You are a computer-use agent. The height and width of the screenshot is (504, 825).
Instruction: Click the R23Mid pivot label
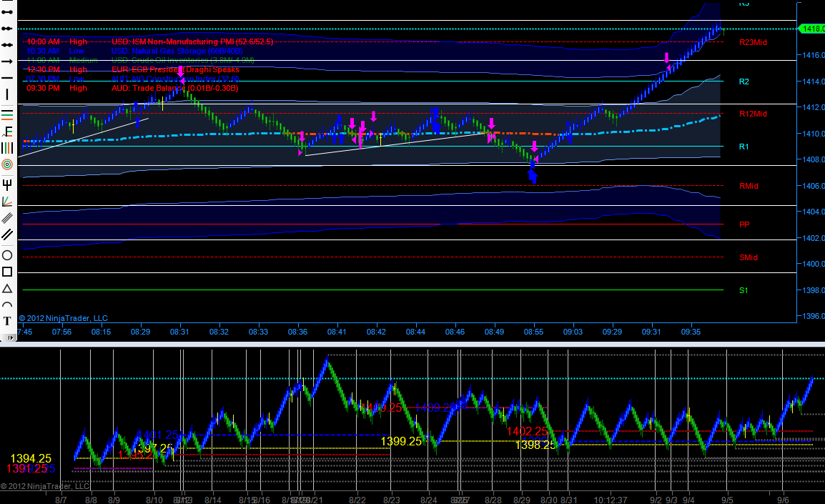pyautogui.click(x=753, y=42)
